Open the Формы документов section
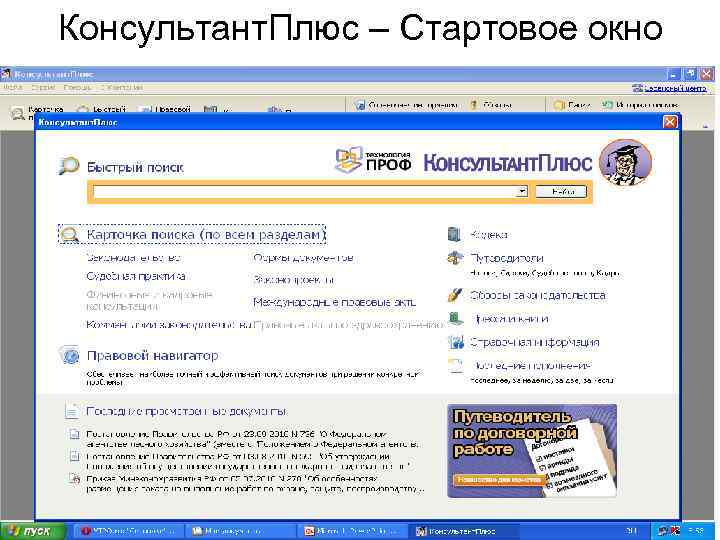 click(x=304, y=258)
